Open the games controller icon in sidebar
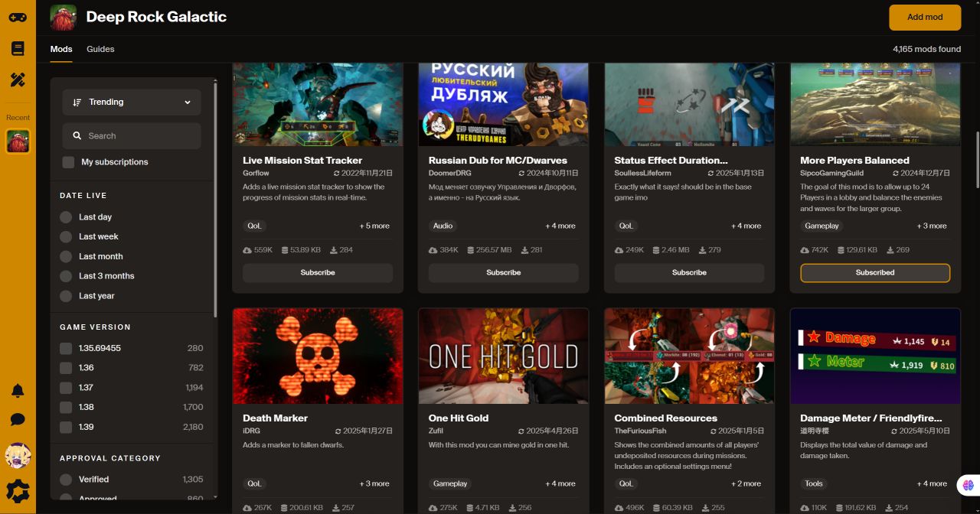Viewport: 980px width, 514px height. click(18, 17)
